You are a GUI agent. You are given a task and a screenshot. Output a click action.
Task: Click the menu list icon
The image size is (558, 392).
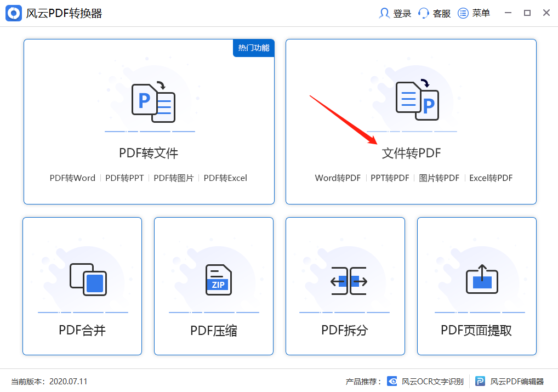pyautogui.click(x=463, y=13)
